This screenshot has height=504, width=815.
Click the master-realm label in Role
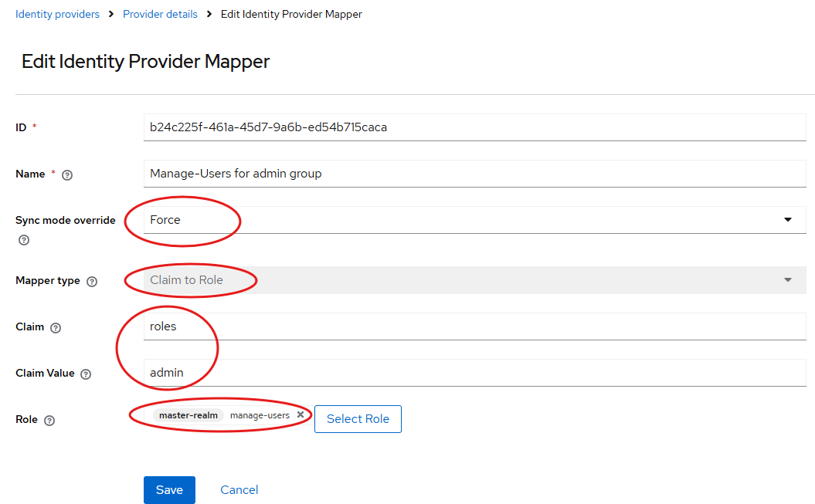point(188,415)
